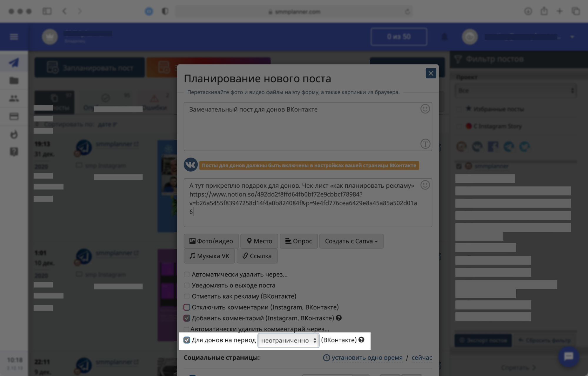Check С Instagram Story filter checkbox
Viewport: 588px width, 376px height.
[x=459, y=126]
